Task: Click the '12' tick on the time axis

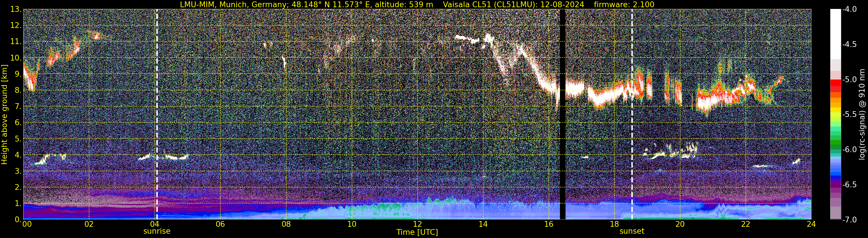Action: point(417,224)
